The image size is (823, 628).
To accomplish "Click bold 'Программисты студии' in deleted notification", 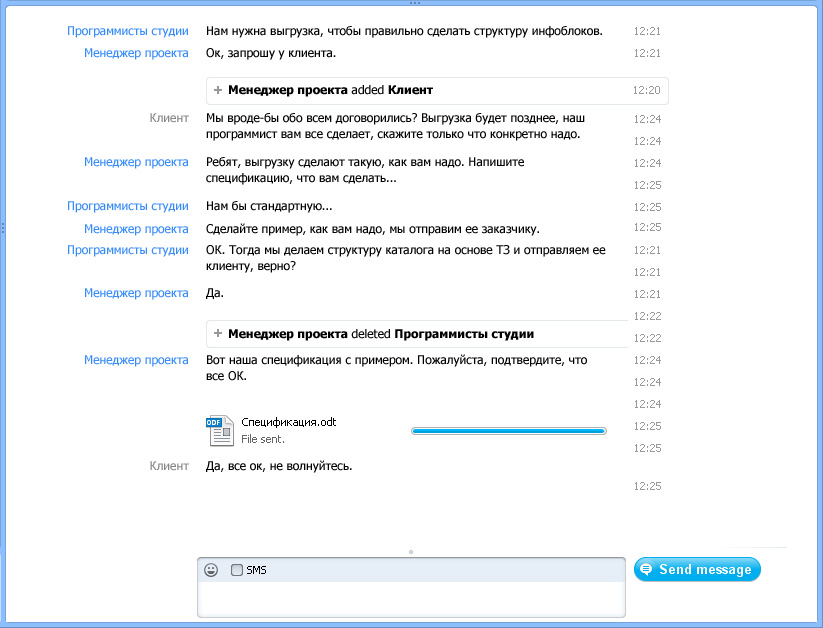I will click(464, 334).
